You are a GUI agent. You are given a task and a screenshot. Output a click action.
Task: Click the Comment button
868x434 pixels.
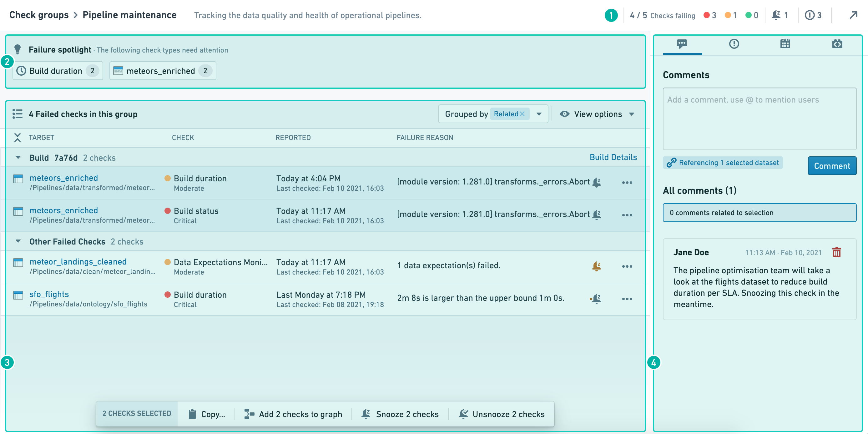click(832, 166)
